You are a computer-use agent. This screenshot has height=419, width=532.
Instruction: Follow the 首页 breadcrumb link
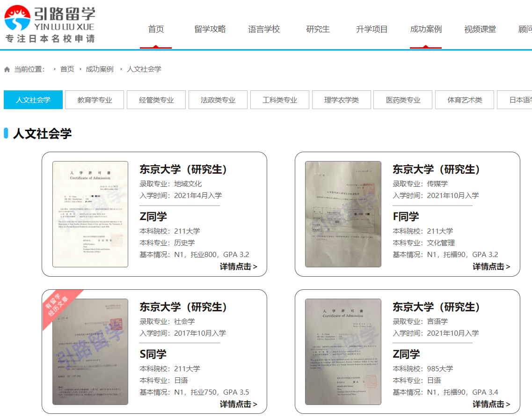67,69
